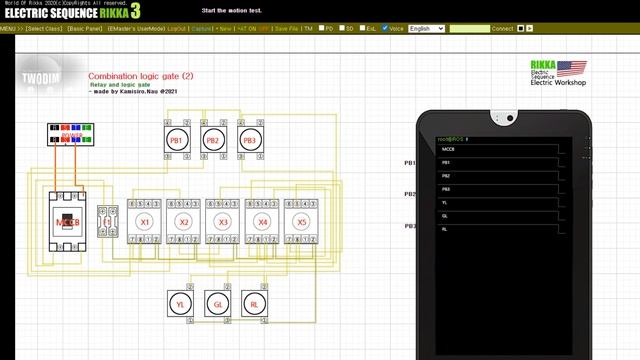Click the 'Combination logic gate (2)' title

click(x=141, y=76)
